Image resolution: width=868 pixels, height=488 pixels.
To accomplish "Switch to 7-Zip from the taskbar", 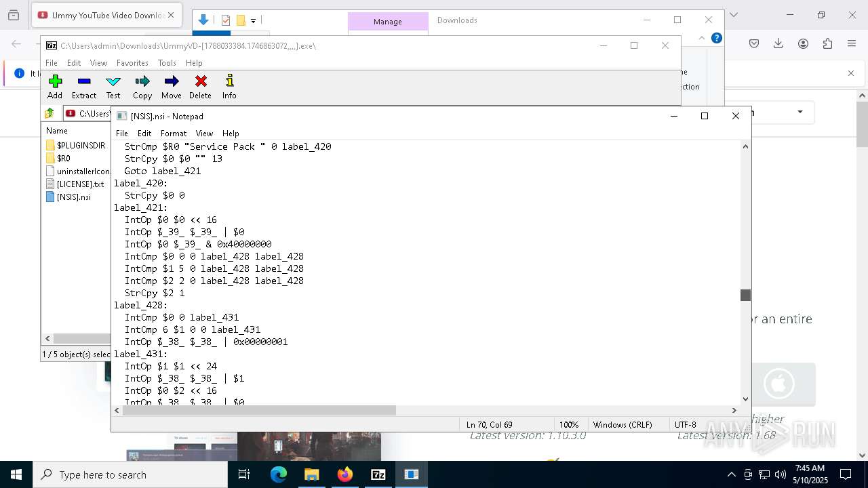I will click(378, 474).
